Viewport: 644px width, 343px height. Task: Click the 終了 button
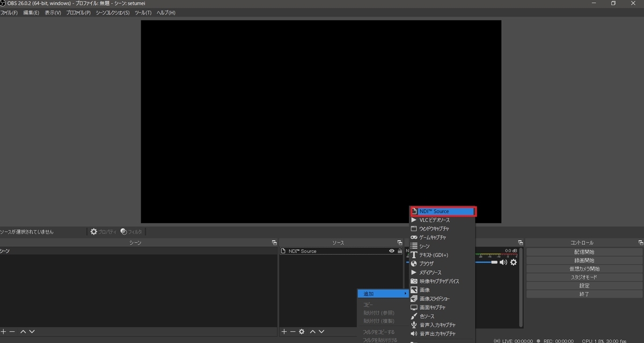pos(584,294)
